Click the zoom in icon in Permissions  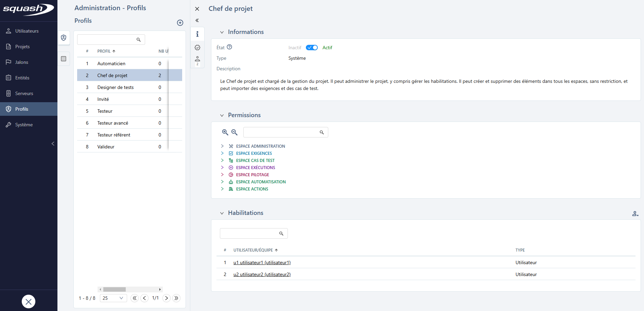225,132
